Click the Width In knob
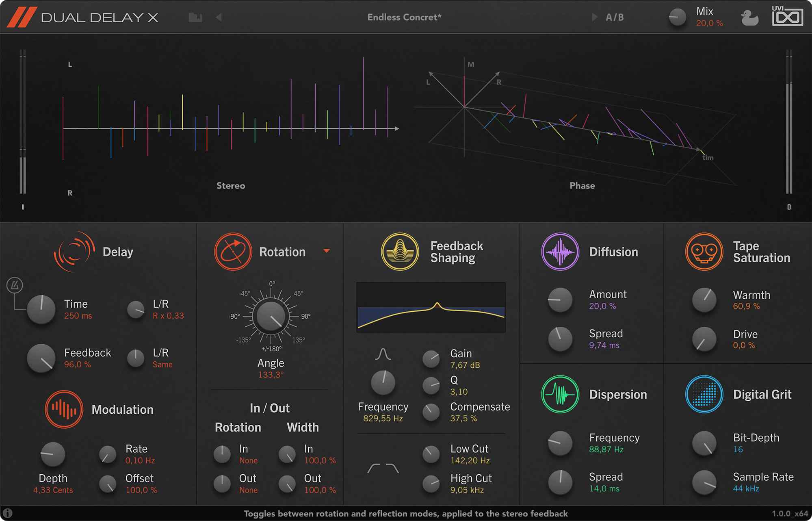Image resolution: width=812 pixels, height=521 pixels. (x=287, y=454)
